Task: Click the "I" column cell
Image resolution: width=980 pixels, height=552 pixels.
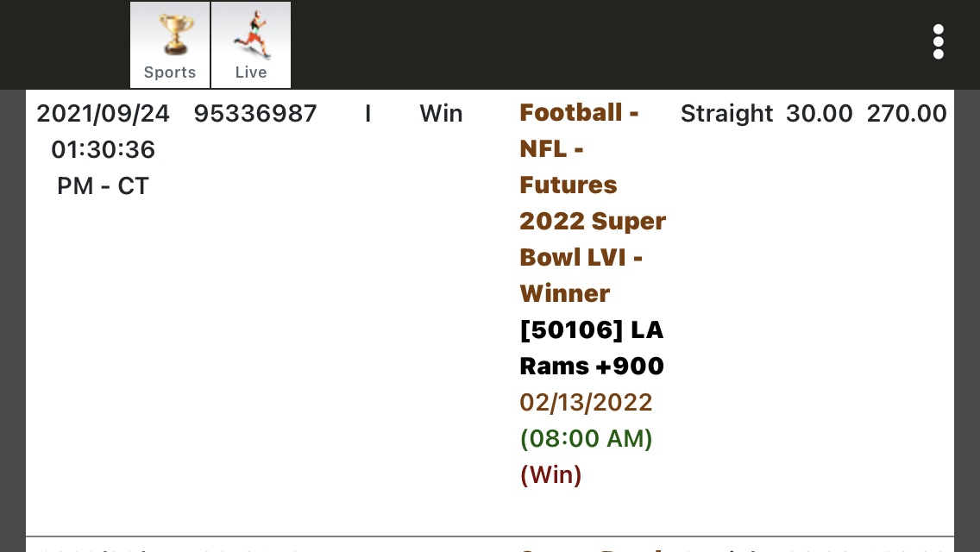Action: click(367, 114)
